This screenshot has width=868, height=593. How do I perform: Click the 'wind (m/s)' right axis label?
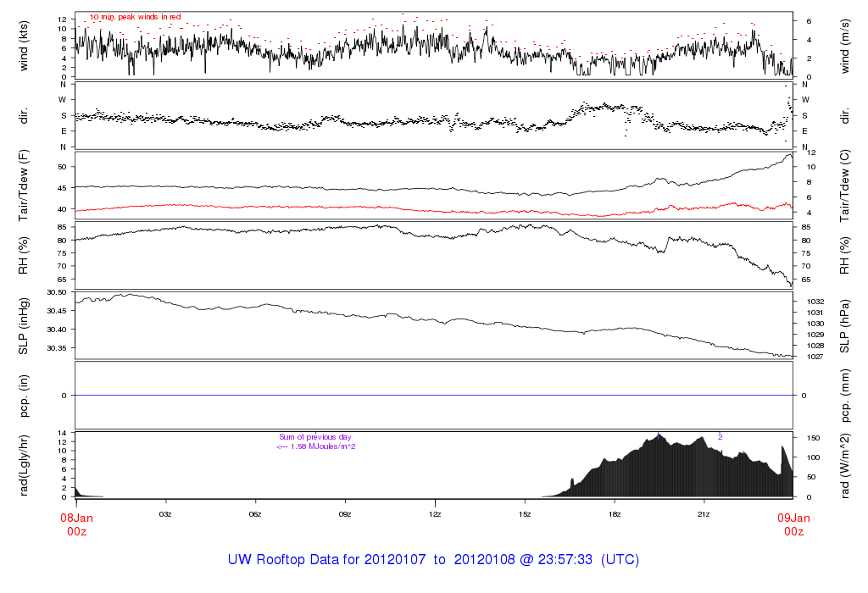(845, 45)
